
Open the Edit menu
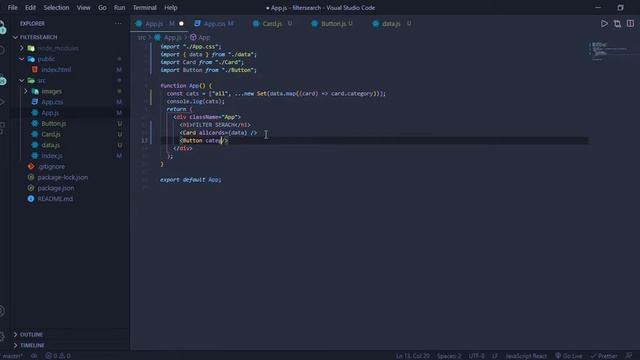tap(30, 8)
